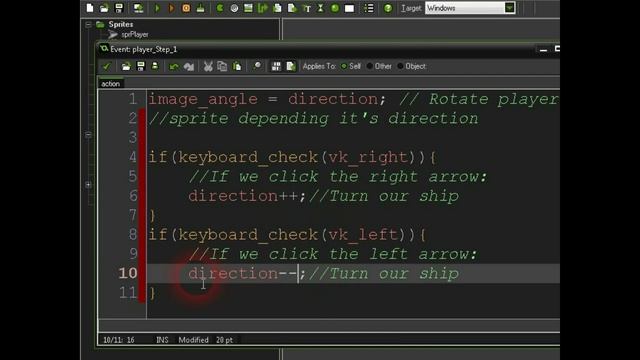Create a room with the white rectangle icon
This screenshot has height=360, width=640.
tap(349, 8)
